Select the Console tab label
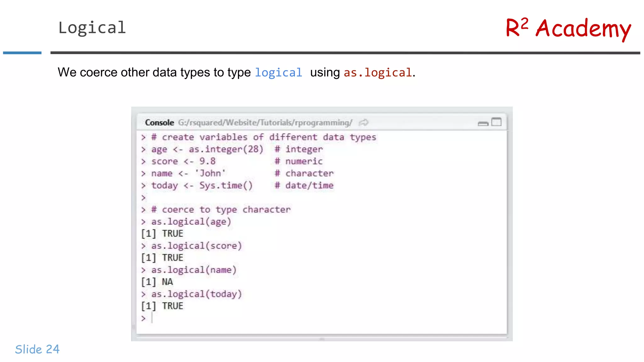The width and height of the screenshot is (644, 362). tap(159, 123)
